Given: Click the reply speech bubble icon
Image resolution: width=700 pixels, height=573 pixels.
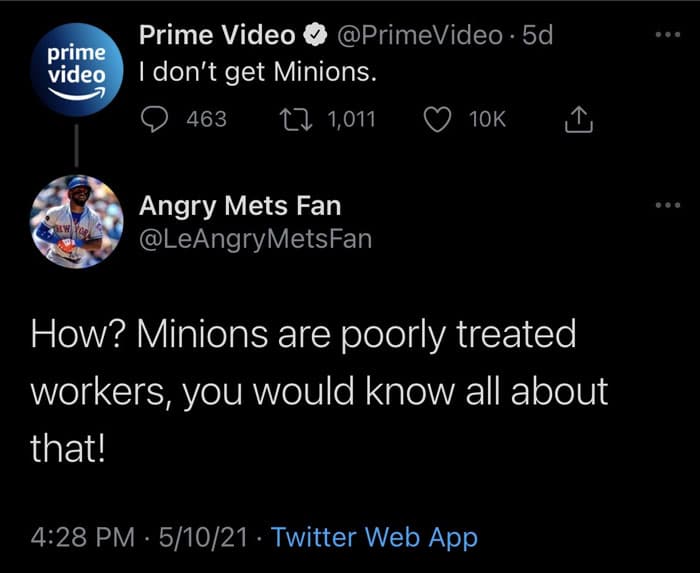Looking at the screenshot, I should 154,120.
